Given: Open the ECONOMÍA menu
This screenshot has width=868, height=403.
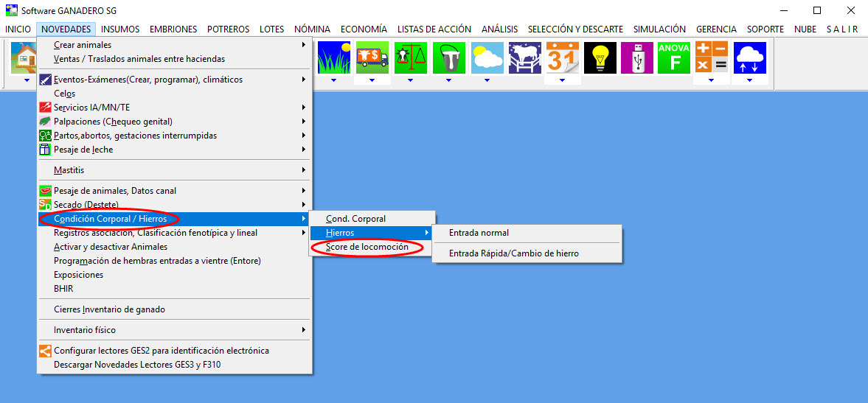Looking at the screenshot, I should 363,29.
